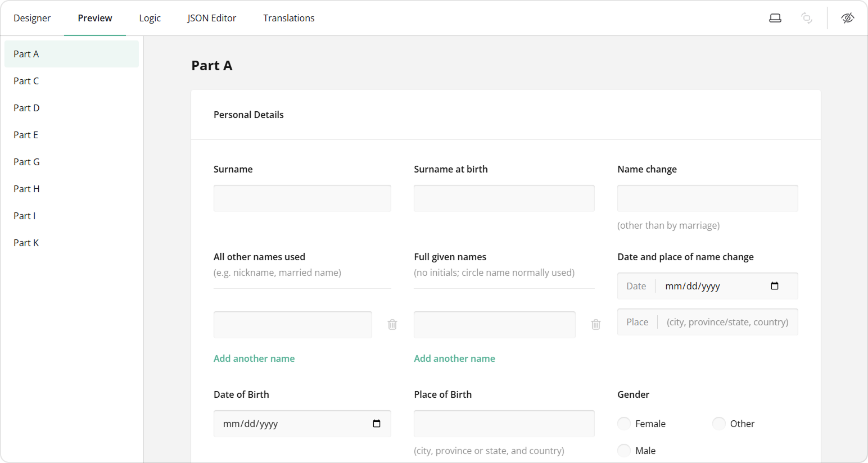Pick the Other gender option
This screenshot has height=463, width=868.
tap(719, 423)
